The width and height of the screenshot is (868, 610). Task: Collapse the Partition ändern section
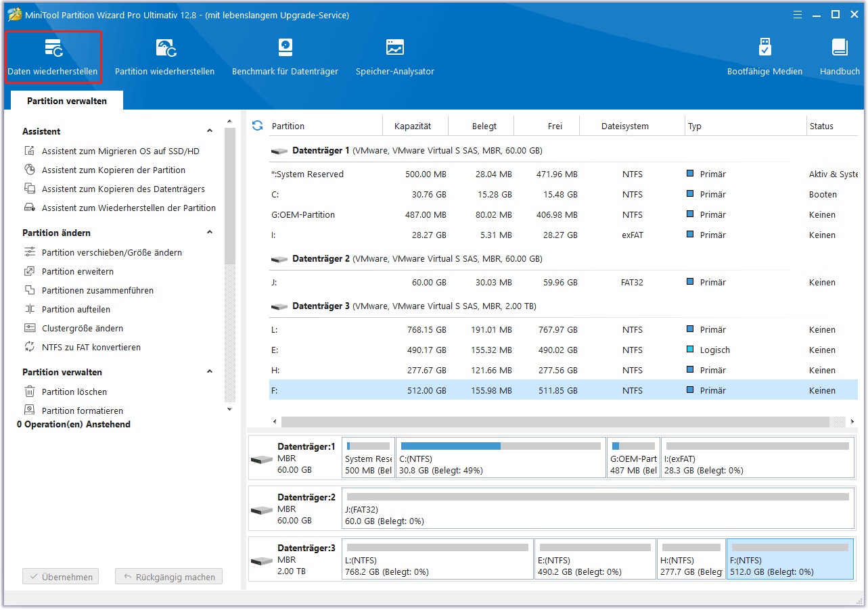point(210,233)
